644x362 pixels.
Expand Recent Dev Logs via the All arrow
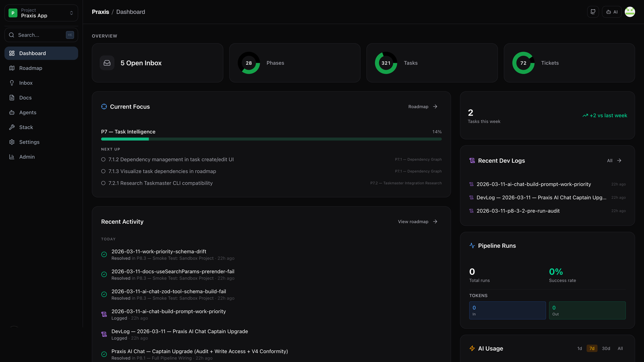tap(613, 160)
